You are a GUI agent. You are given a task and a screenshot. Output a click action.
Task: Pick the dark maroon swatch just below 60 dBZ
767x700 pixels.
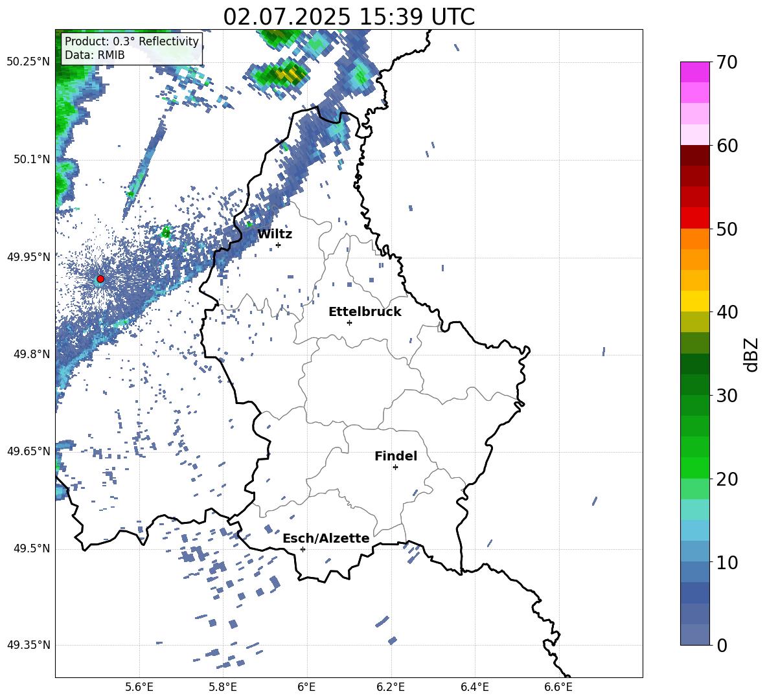694,155
